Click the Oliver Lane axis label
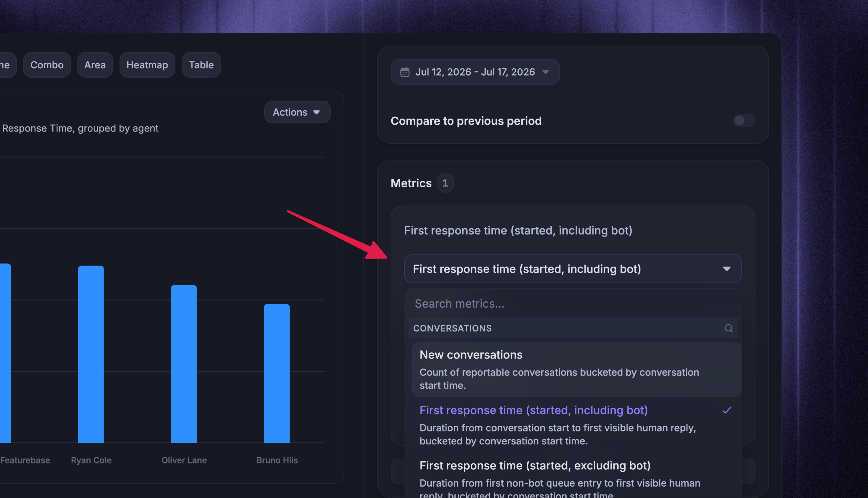Viewport: 868px width, 498px height. 184,460
